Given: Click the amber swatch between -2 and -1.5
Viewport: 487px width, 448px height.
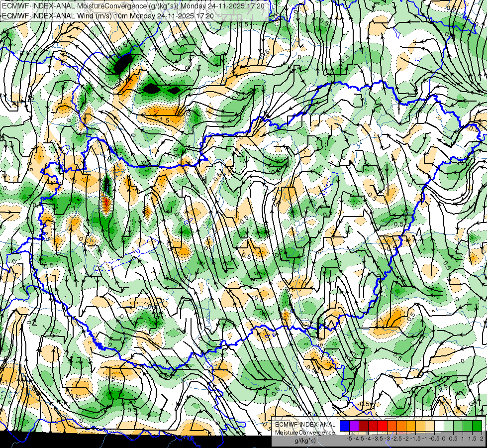Looking at the screenshot, I should tap(410, 426).
